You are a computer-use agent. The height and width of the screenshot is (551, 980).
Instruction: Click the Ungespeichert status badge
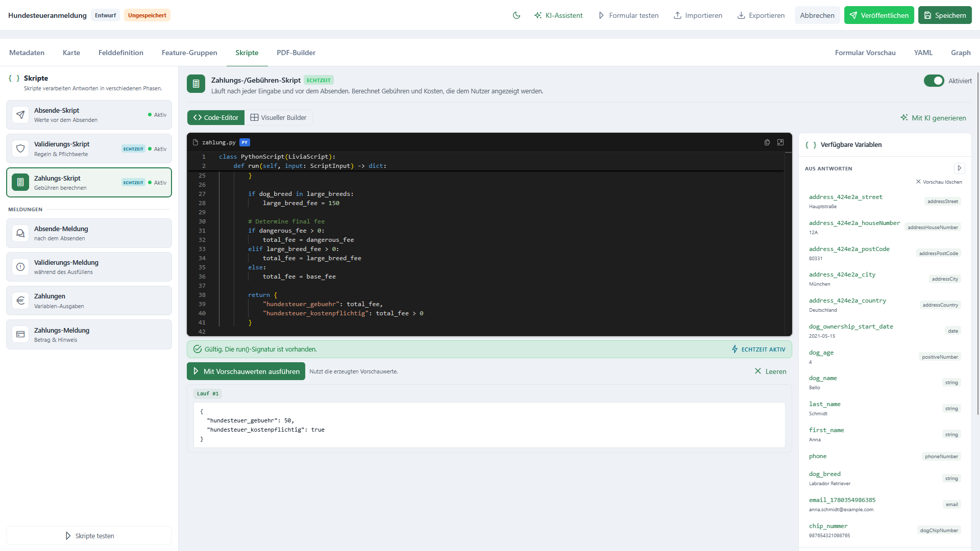pos(147,15)
